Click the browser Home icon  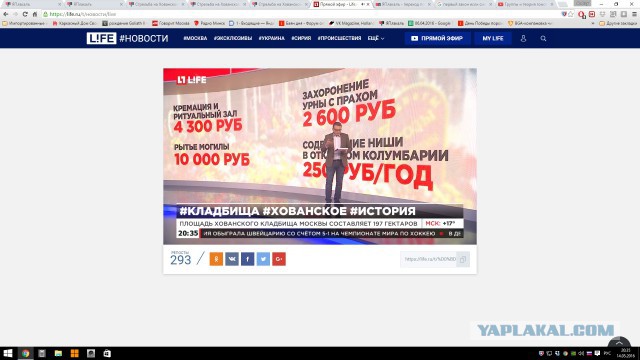(35, 14)
